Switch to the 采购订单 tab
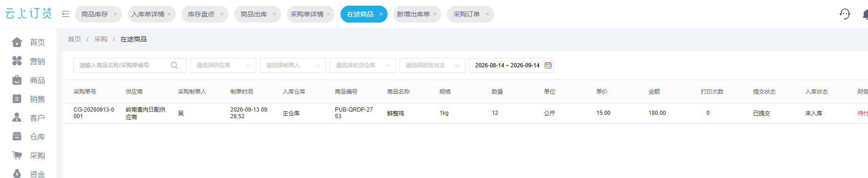The height and width of the screenshot is (178, 868). tap(467, 14)
